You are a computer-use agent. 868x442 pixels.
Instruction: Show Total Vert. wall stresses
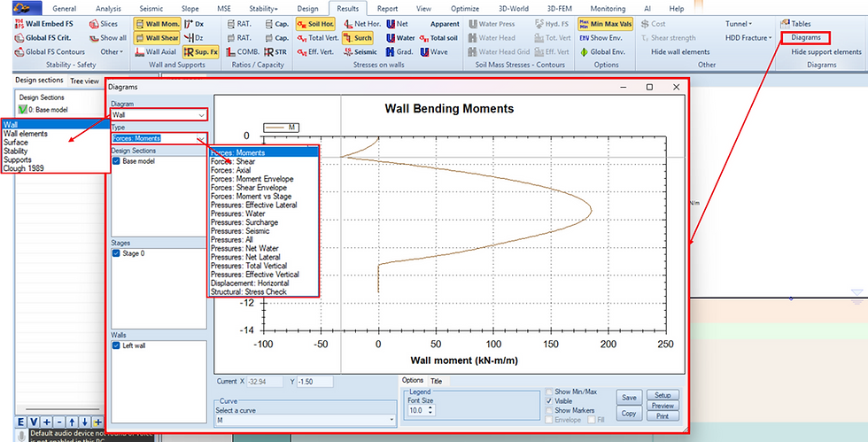318,38
